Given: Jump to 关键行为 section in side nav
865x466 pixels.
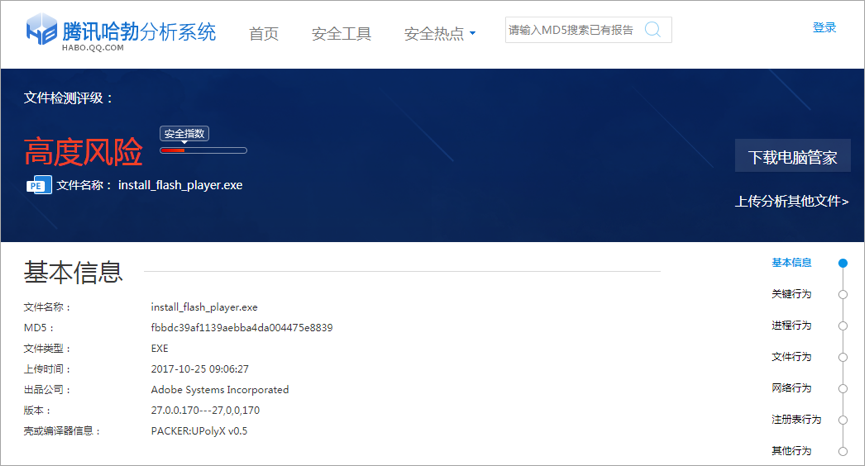Looking at the screenshot, I should point(792,294).
